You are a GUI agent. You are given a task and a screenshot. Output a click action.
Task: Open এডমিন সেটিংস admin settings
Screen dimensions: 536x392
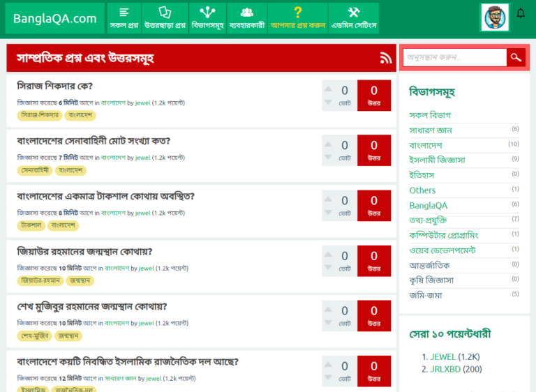353,18
